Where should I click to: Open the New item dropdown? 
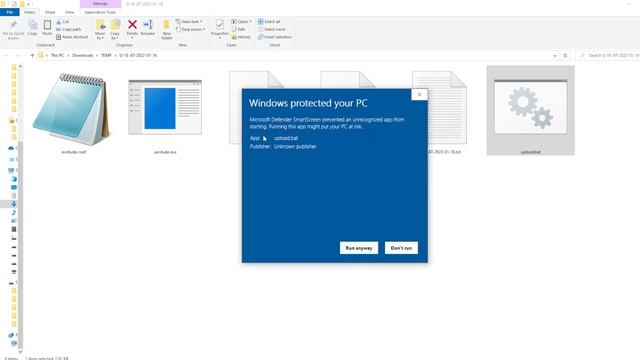point(189,22)
